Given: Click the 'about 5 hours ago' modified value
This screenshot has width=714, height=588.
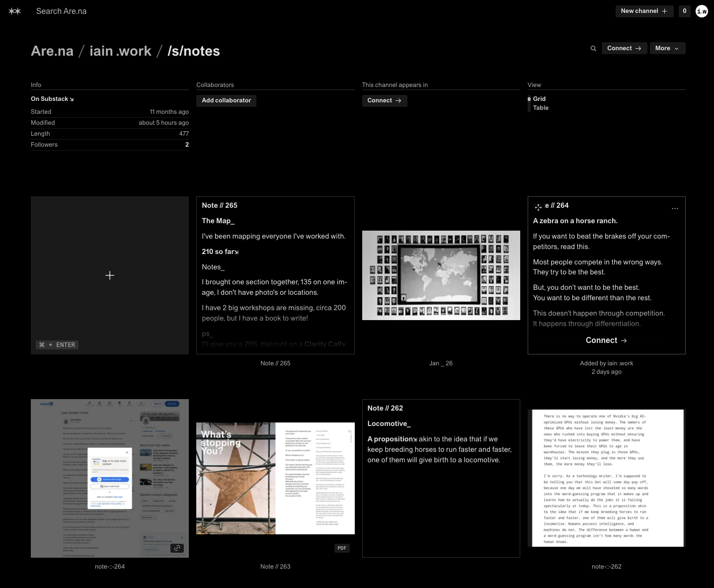Looking at the screenshot, I should point(163,123).
